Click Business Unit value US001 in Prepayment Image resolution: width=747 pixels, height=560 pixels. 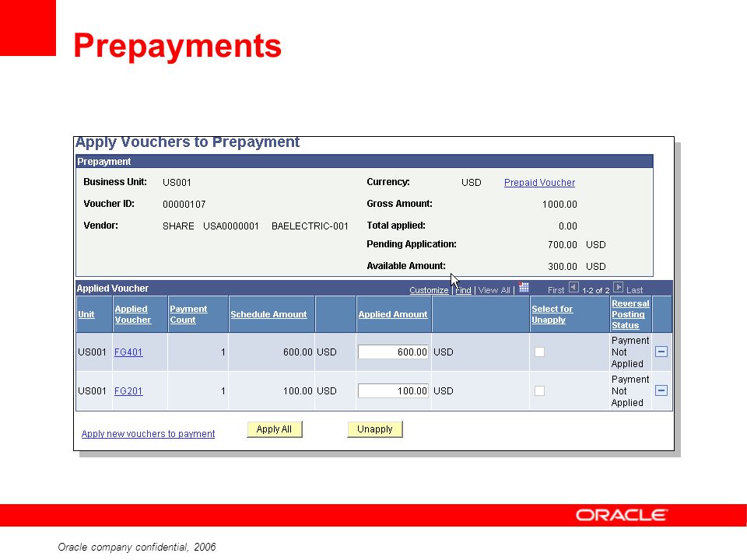[177, 182]
